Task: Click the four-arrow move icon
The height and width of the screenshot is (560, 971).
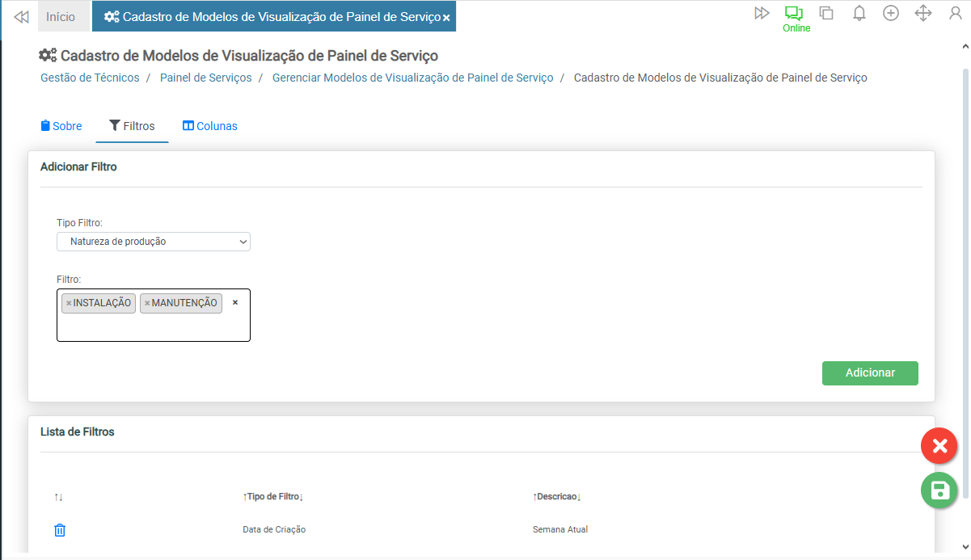Action: pos(923,13)
